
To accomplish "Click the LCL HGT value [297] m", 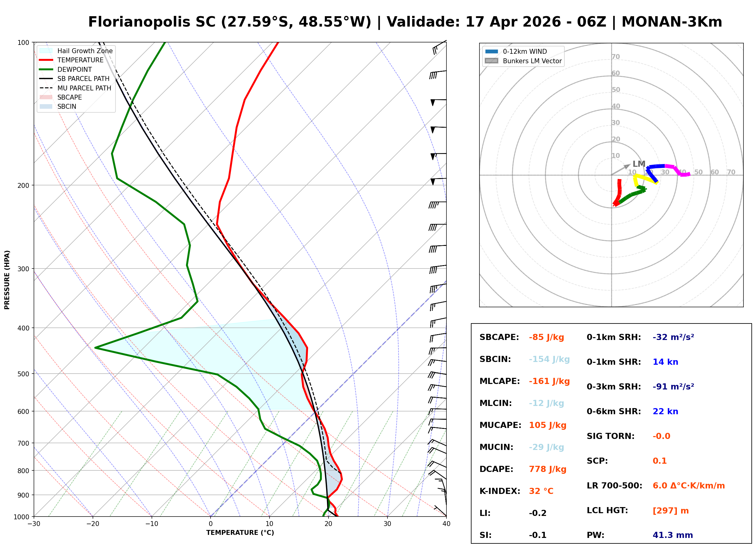I will (671, 511).
